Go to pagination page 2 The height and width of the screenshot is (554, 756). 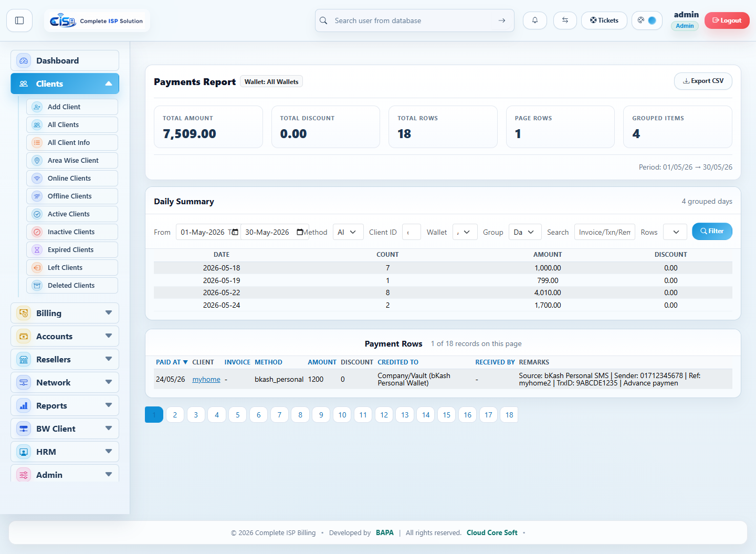pyautogui.click(x=175, y=415)
